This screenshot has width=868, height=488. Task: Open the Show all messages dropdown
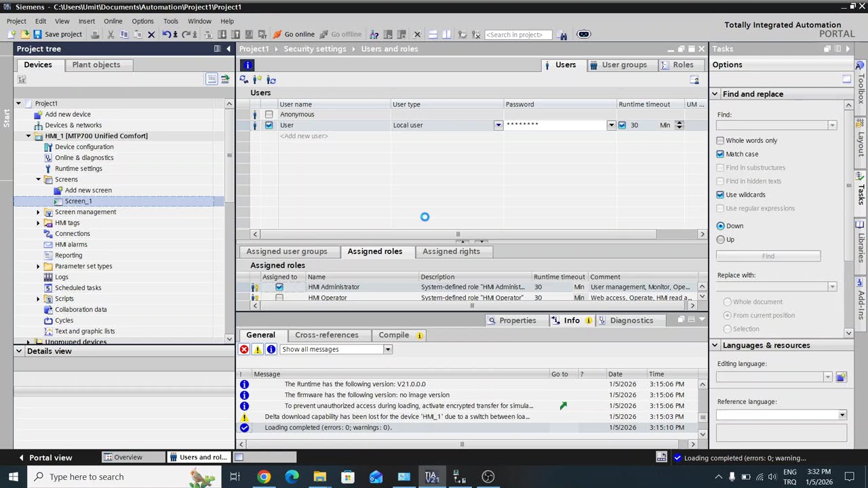(x=388, y=350)
